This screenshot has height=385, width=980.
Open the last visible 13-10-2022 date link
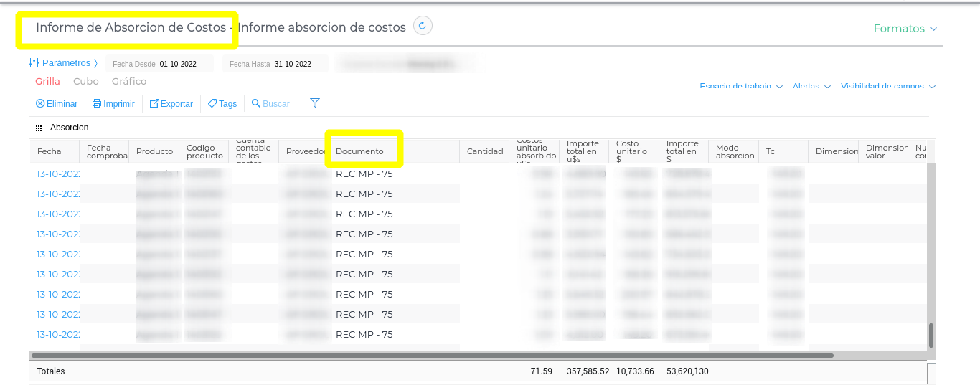(58, 334)
